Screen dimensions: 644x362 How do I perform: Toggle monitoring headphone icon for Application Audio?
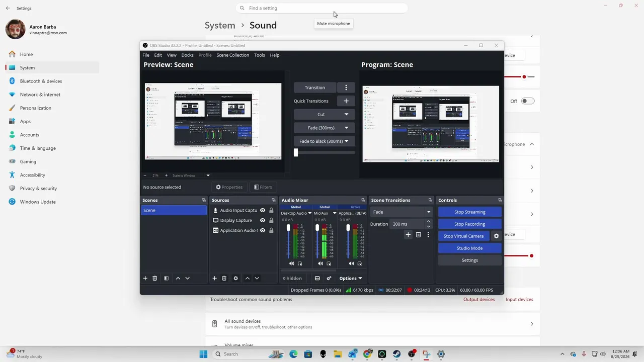coord(359,263)
